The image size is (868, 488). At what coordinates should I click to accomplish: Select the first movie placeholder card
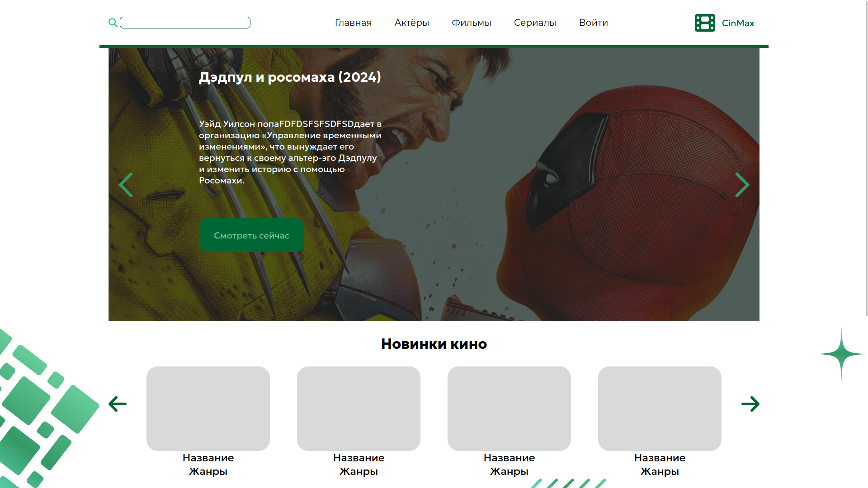coord(208,408)
